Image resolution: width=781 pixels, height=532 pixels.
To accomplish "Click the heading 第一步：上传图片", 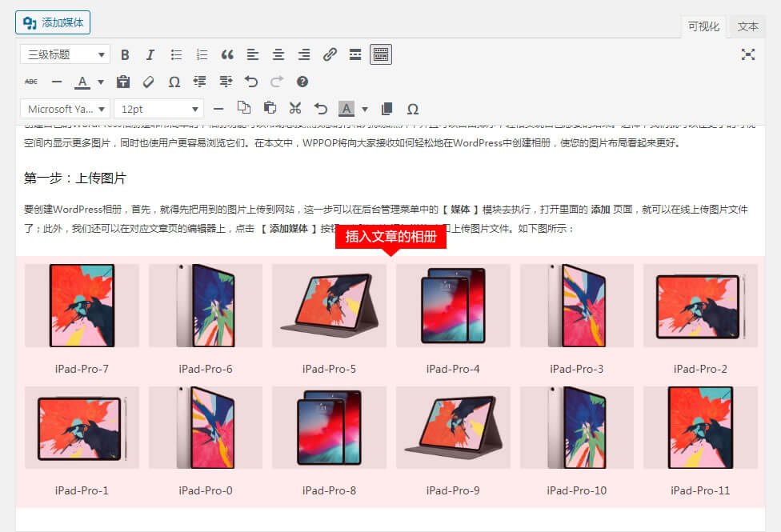I will [x=75, y=178].
